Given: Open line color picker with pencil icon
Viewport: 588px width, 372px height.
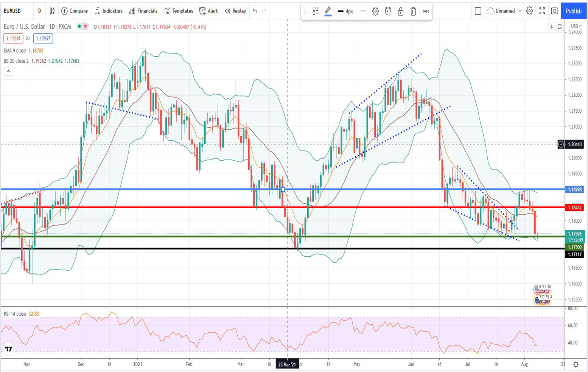Looking at the screenshot, I should click(328, 11).
